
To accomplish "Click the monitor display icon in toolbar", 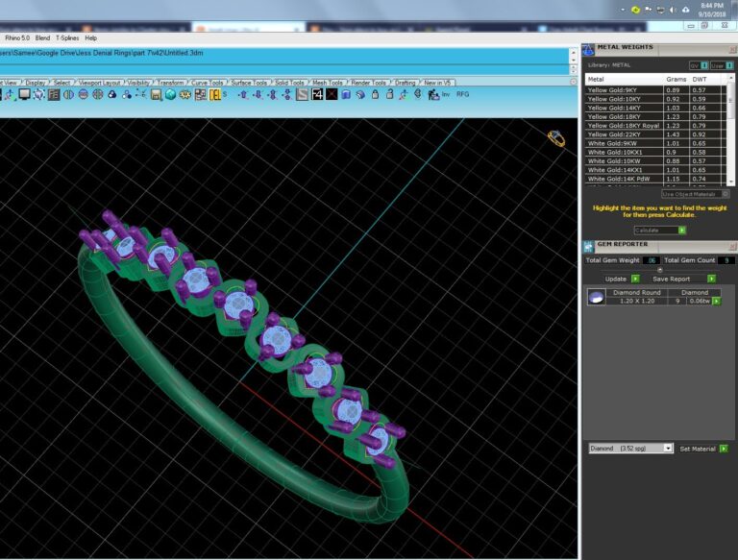I will point(24,94).
